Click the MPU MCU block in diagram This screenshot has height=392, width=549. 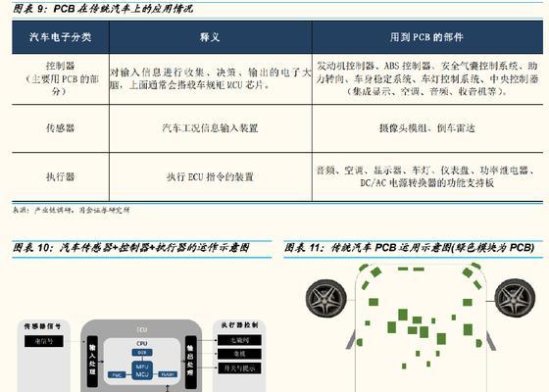(x=142, y=370)
